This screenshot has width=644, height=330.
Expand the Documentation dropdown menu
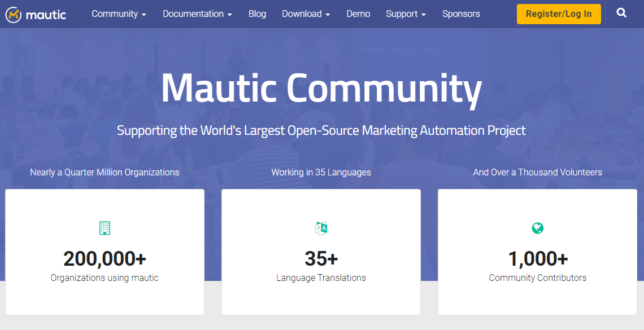click(x=198, y=14)
